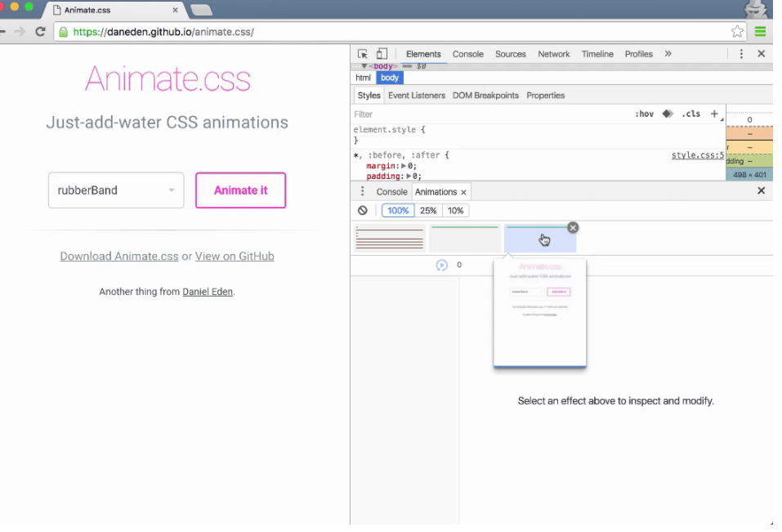Open the drawer three-dot menu
Screen dimensions: 782x532
point(363,191)
